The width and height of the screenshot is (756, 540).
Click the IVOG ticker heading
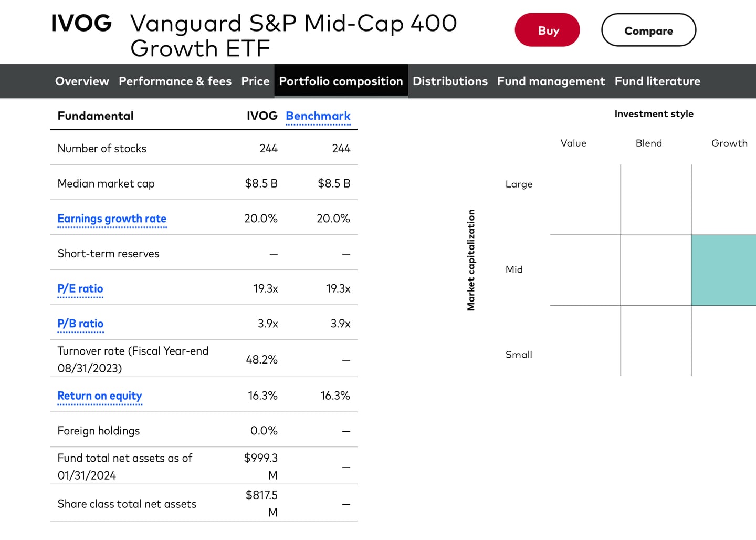coord(81,23)
